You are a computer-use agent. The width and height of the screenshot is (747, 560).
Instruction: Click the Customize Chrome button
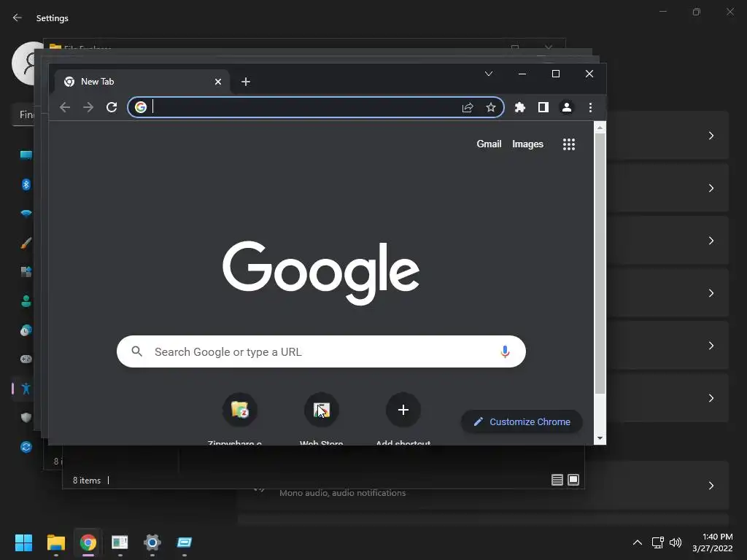pyautogui.click(x=522, y=422)
